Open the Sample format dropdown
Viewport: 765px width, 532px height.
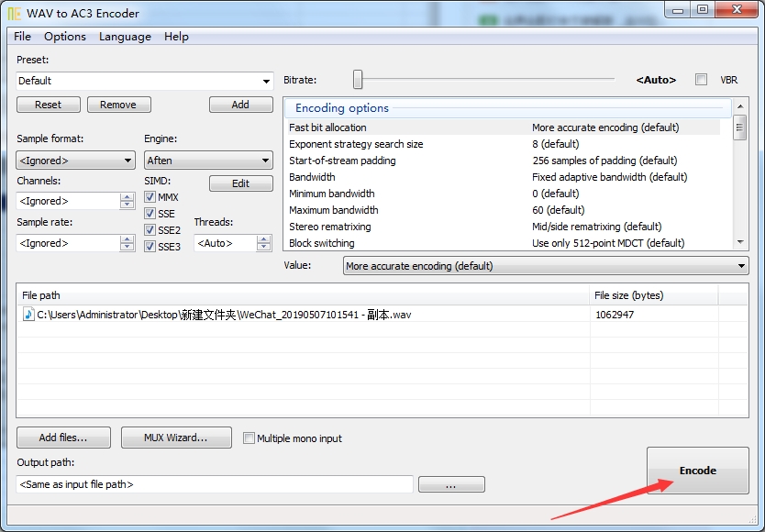pyautogui.click(x=75, y=161)
